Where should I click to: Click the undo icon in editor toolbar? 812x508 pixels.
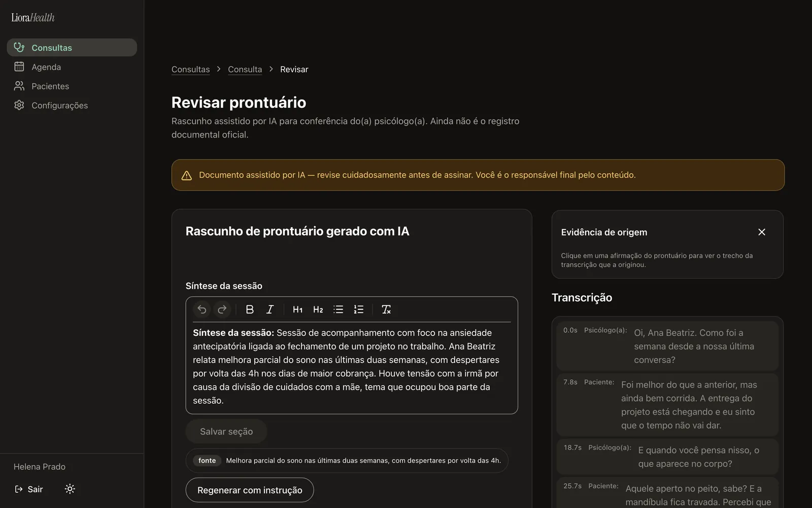click(x=202, y=309)
